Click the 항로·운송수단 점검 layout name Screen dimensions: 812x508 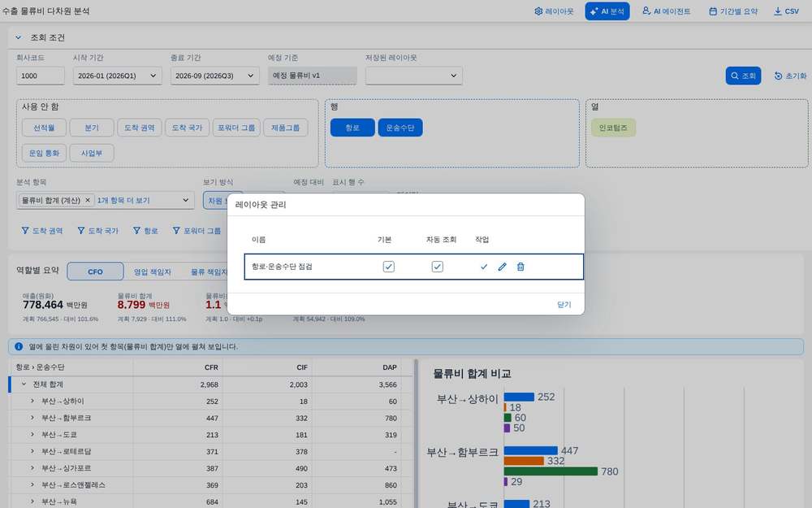coord(282,267)
